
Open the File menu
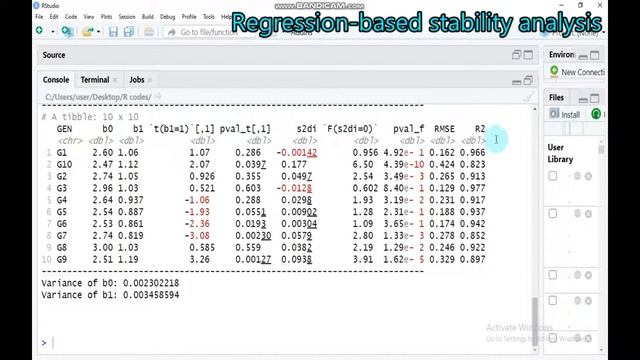(x=39, y=17)
